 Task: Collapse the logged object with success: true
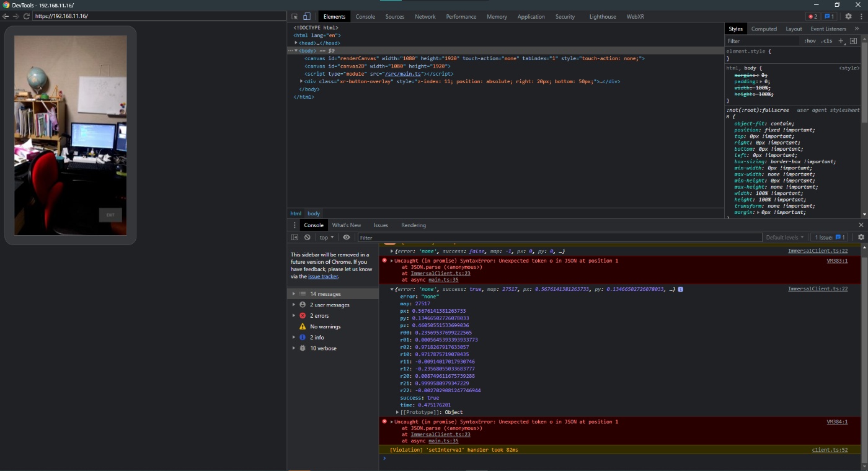[392, 289]
